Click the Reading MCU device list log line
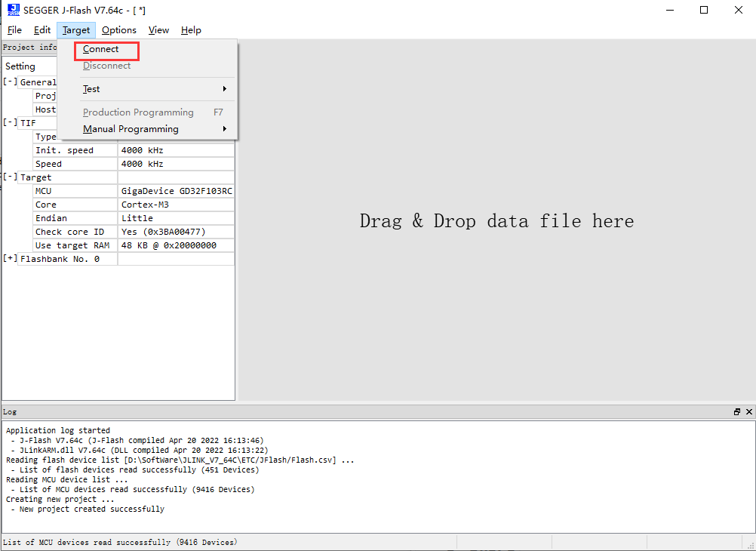The image size is (756, 551). click(66, 479)
